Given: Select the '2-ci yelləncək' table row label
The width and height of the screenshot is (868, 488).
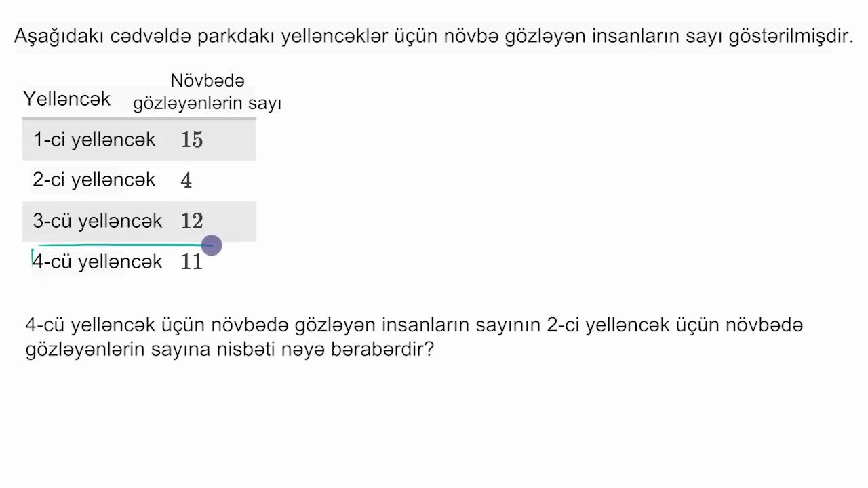Looking at the screenshot, I should [94, 180].
